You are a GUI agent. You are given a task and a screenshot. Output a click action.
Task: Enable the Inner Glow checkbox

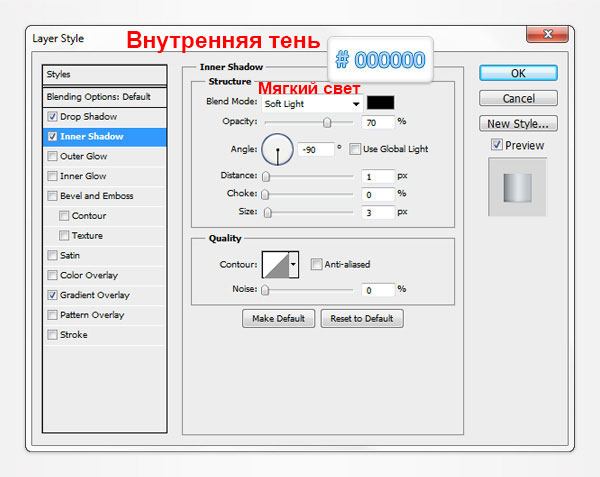pyautogui.click(x=52, y=176)
